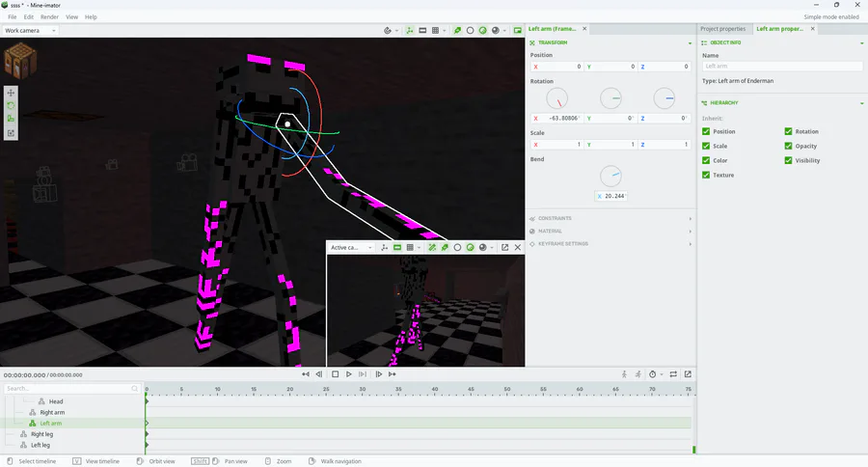Select the flat shading circle in main viewport
This screenshot has width=868, height=467.
(x=470, y=31)
